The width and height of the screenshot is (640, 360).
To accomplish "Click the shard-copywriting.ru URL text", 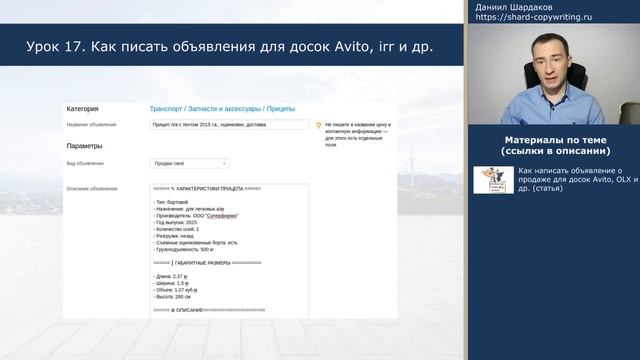I will coord(533,17).
